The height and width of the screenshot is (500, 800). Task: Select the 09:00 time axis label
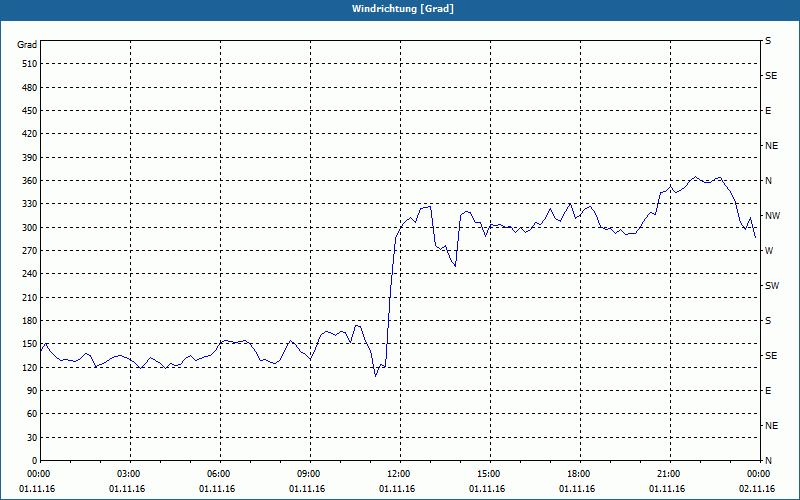click(310, 474)
